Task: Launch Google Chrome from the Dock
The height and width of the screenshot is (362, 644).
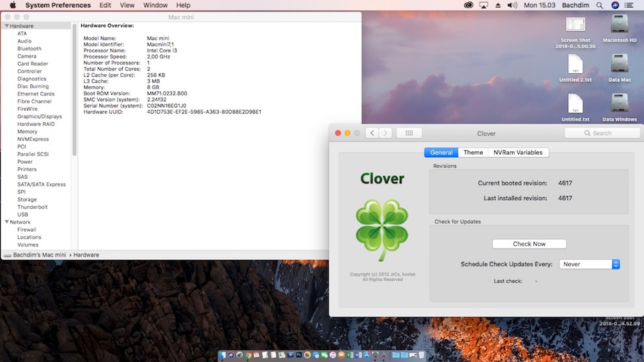Action: click(248, 355)
